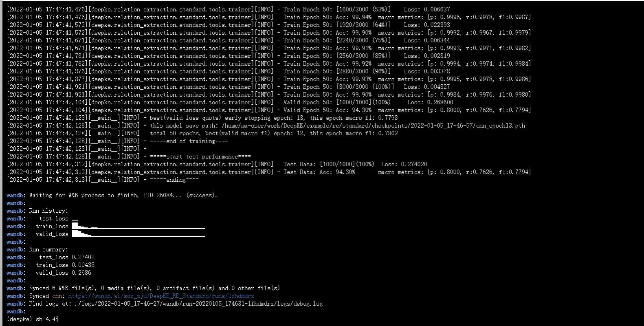Click the 'Test Data: Acc: 94.30%' line
Image resolution: width=644 pixels, height=326 pixels.
click(269, 172)
